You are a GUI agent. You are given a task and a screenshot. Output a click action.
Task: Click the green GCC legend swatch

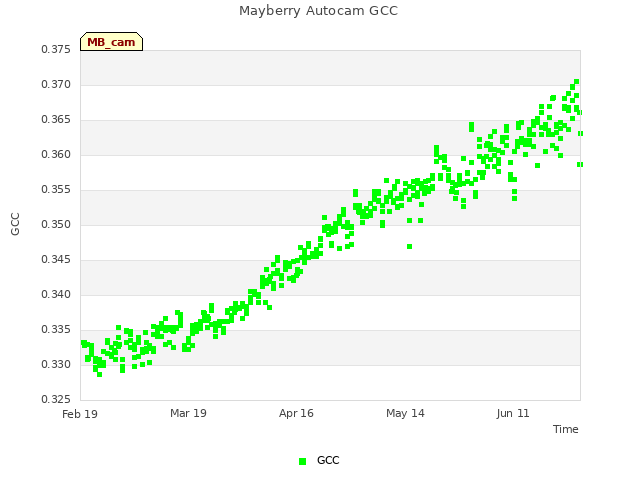(302, 461)
